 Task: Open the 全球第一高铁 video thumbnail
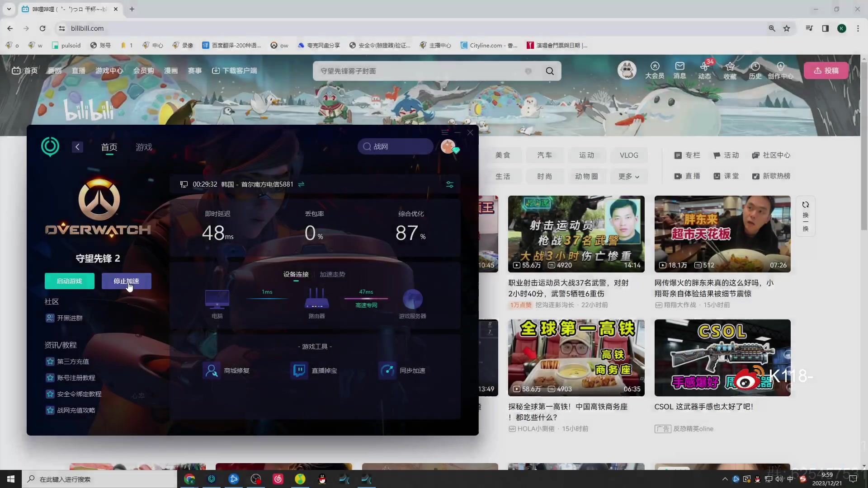point(576,358)
